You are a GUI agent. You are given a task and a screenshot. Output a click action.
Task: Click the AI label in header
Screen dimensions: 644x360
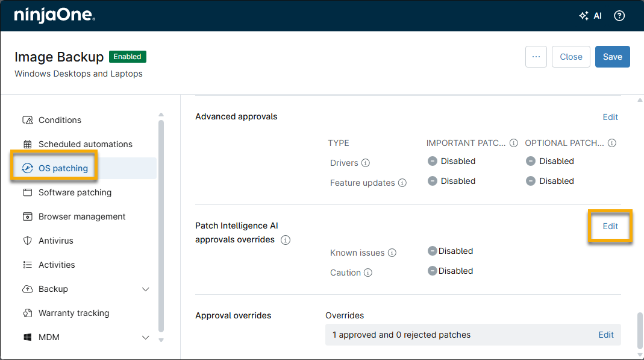tap(598, 16)
